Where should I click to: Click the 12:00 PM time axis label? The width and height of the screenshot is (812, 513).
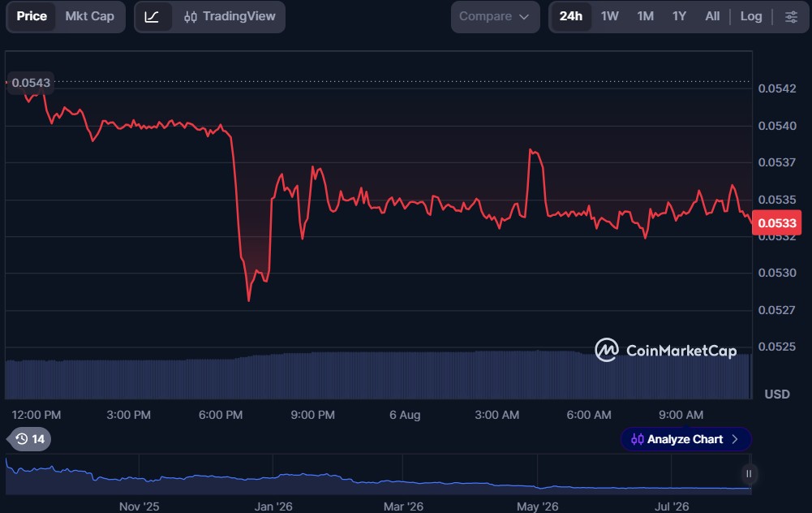(37, 415)
